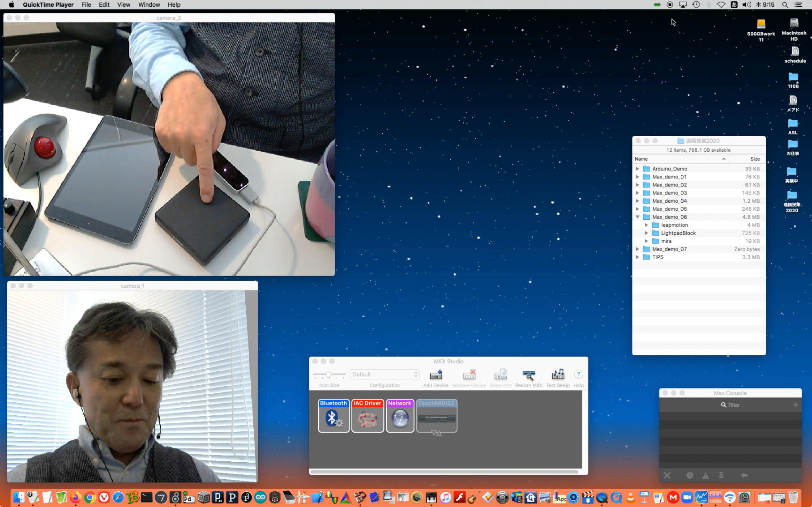Click the Filter field in Max Console
This screenshot has height=507, width=812.
[730, 405]
